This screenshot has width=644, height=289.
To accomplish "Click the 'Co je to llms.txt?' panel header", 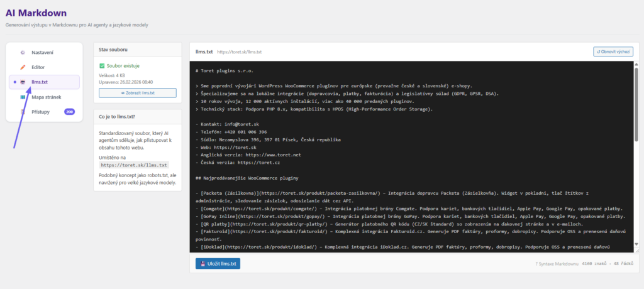I will click(138, 117).
